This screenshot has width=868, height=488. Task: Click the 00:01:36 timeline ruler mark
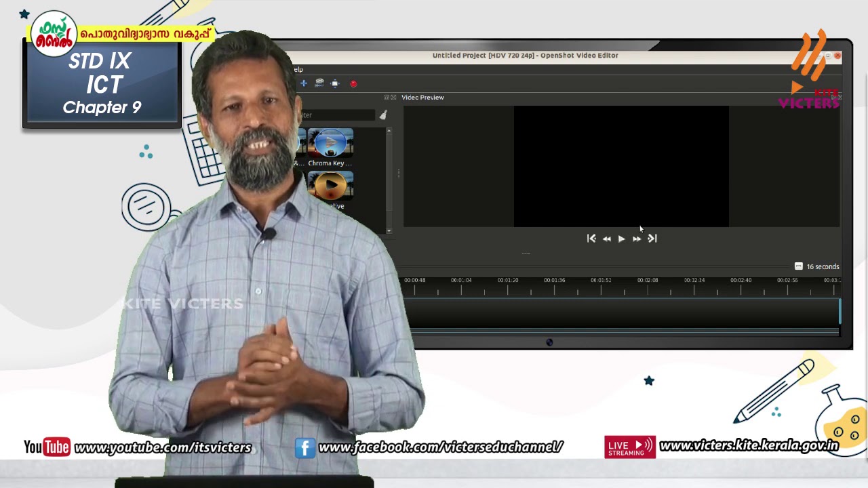(555, 280)
